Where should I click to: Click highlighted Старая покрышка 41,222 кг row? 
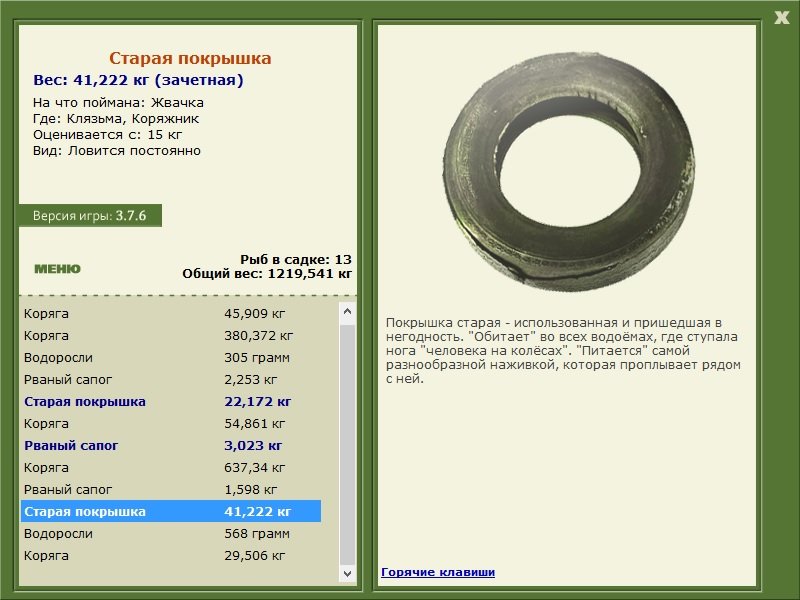click(171, 511)
